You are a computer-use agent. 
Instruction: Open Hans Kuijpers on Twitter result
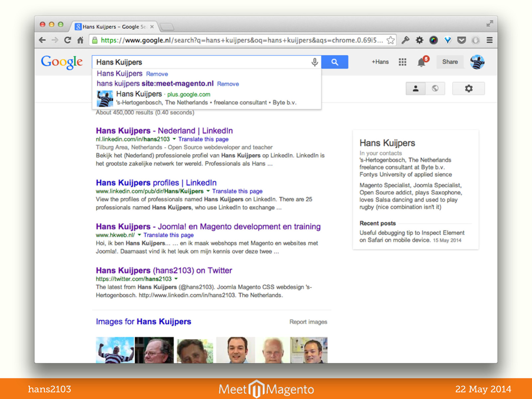(164, 270)
